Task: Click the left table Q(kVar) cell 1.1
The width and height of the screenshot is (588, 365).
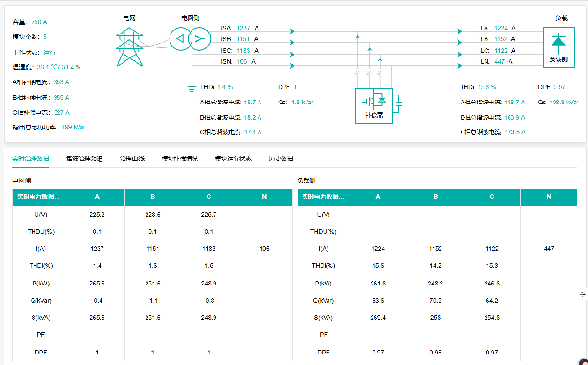Action: click(153, 301)
